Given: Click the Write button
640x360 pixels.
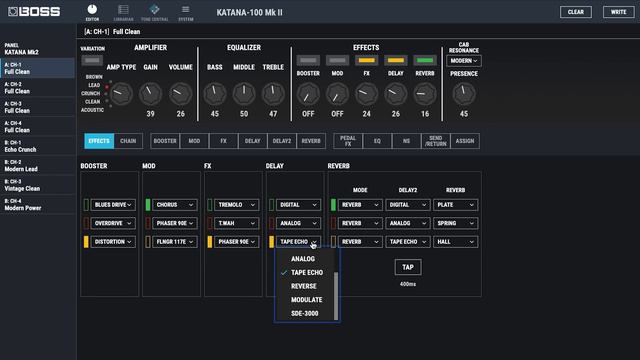Looking at the screenshot, I should click(x=618, y=12).
